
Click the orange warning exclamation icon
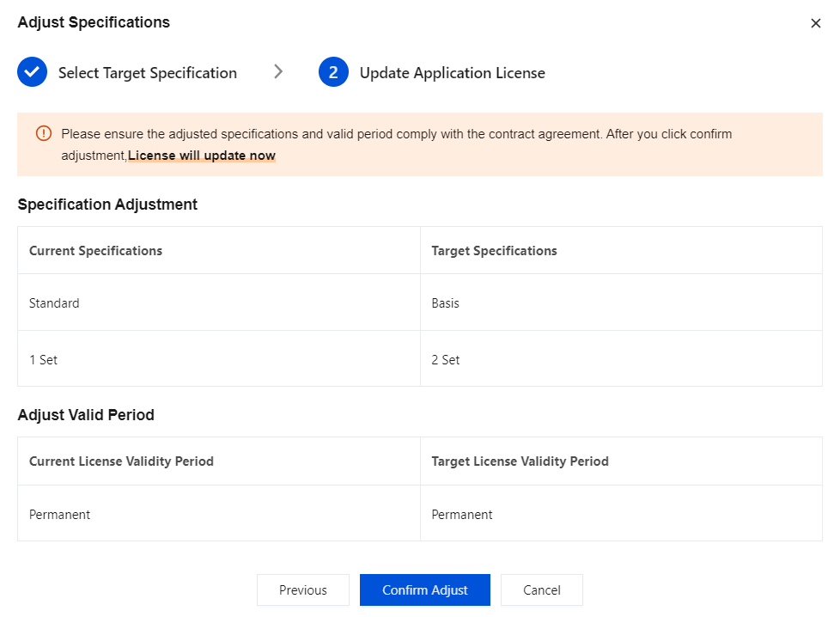[x=44, y=134]
